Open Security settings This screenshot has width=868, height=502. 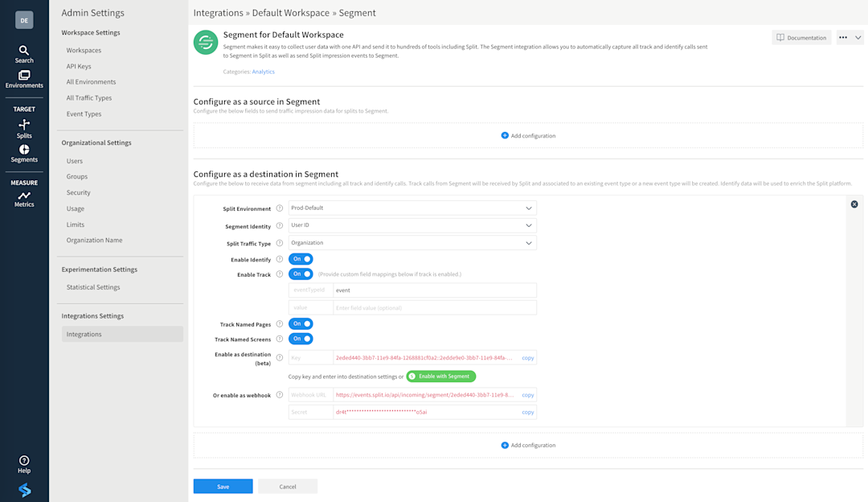(x=78, y=193)
